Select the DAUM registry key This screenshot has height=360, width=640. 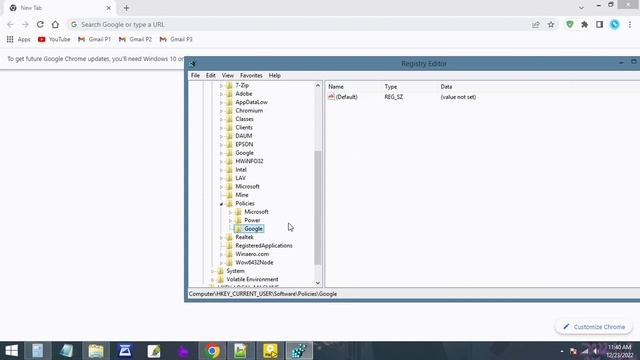tap(244, 136)
